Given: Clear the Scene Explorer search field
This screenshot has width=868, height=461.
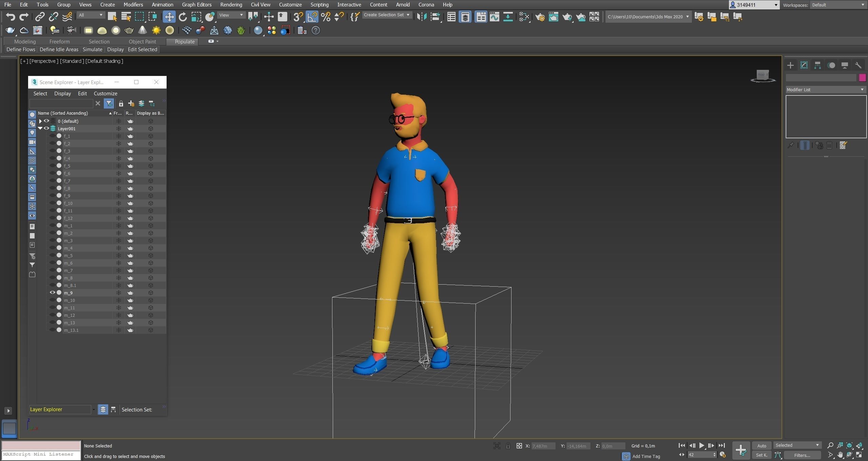Looking at the screenshot, I should [x=98, y=103].
